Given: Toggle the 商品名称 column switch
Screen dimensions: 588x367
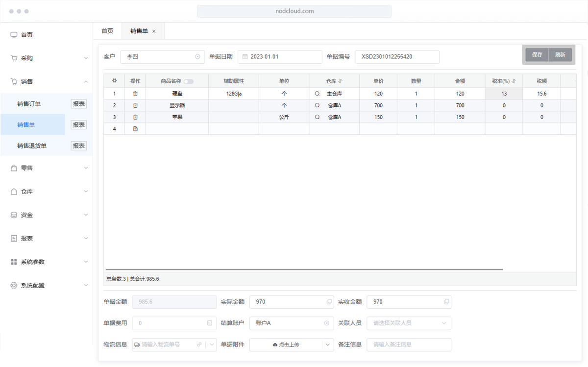Looking at the screenshot, I should tap(189, 81).
